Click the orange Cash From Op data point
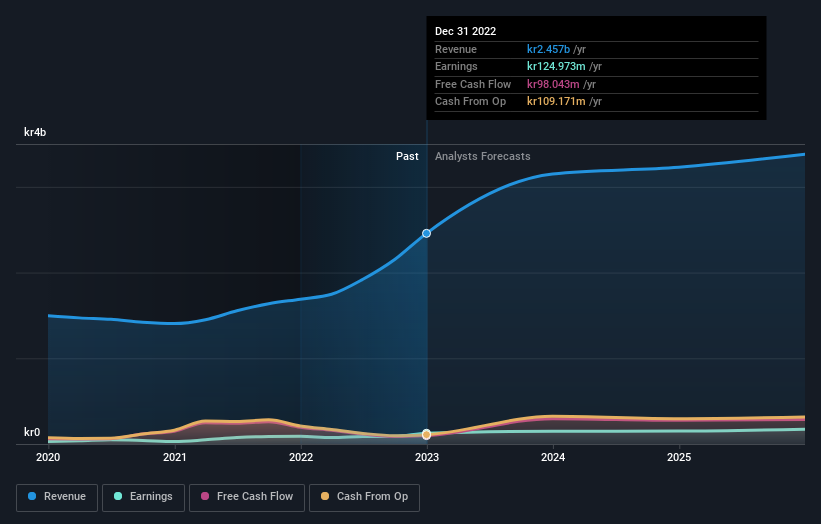The height and width of the screenshot is (524, 821). [x=427, y=434]
